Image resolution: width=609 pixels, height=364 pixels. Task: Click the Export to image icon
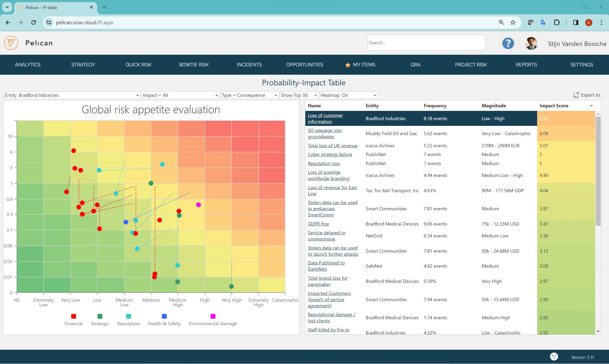click(x=576, y=95)
